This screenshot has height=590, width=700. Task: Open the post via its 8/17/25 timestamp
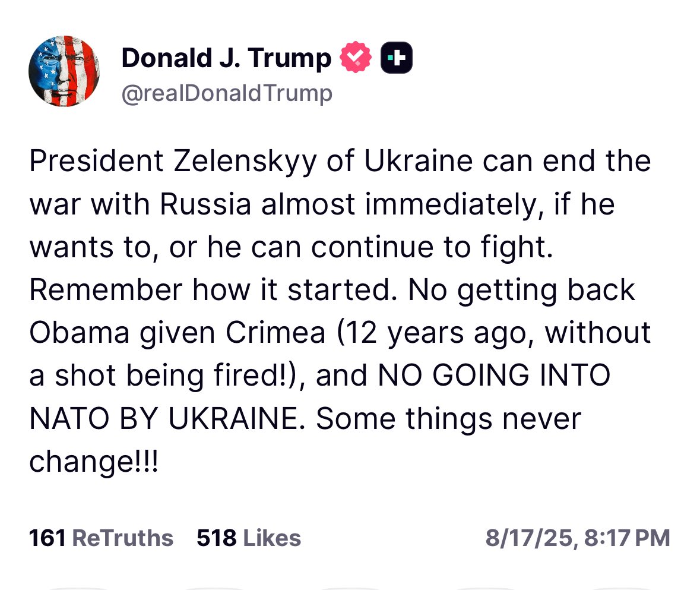pyautogui.click(x=577, y=538)
